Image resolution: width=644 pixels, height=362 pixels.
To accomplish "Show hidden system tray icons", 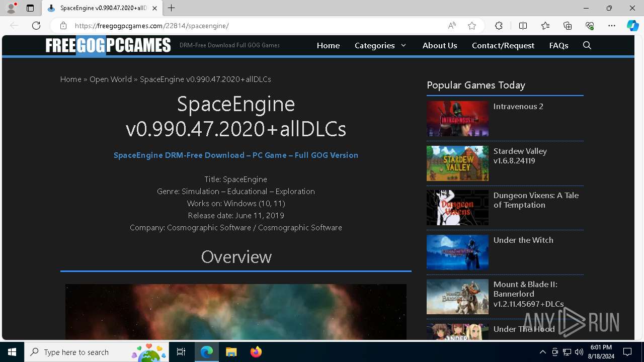I will (x=543, y=352).
